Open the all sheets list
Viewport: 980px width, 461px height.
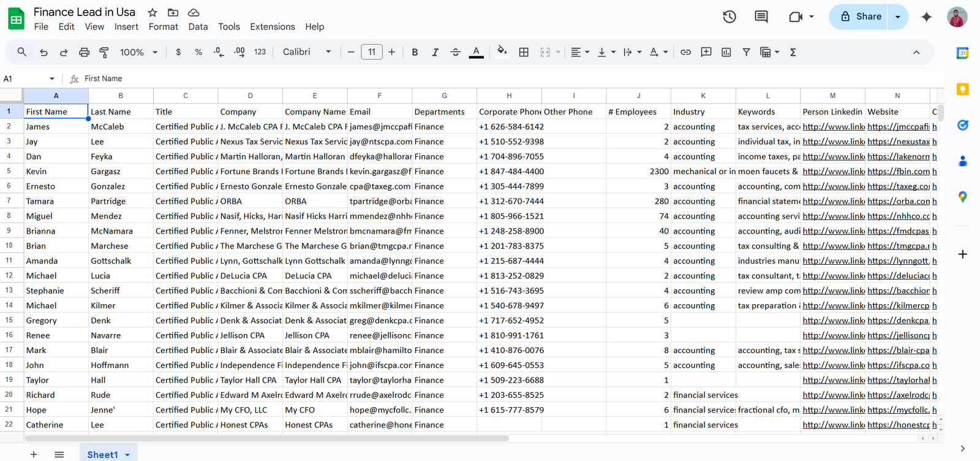[x=59, y=454]
